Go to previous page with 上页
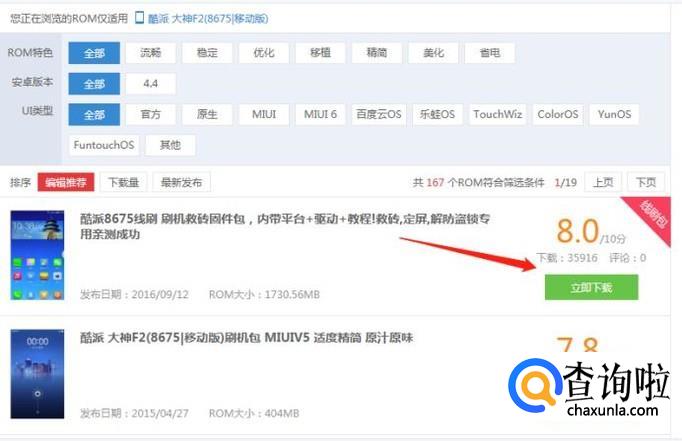 point(603,182)
